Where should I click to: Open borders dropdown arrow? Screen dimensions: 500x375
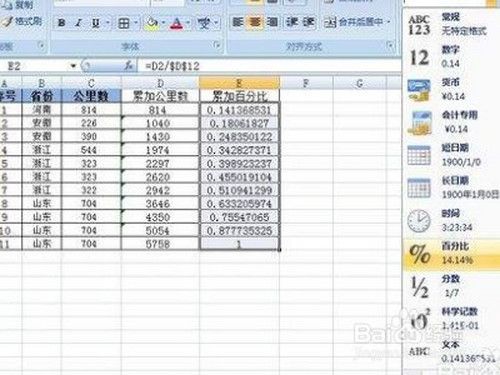click(136, 23)
